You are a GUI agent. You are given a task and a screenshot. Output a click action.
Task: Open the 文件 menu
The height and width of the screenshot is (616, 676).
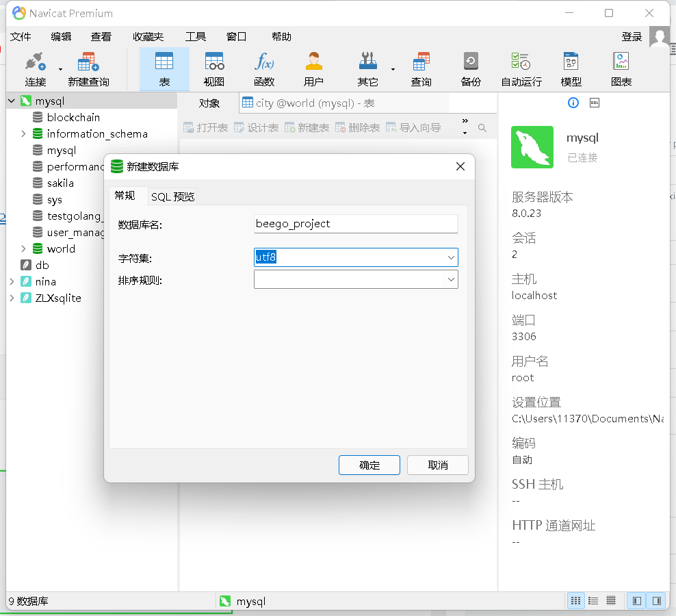point(21,37)
